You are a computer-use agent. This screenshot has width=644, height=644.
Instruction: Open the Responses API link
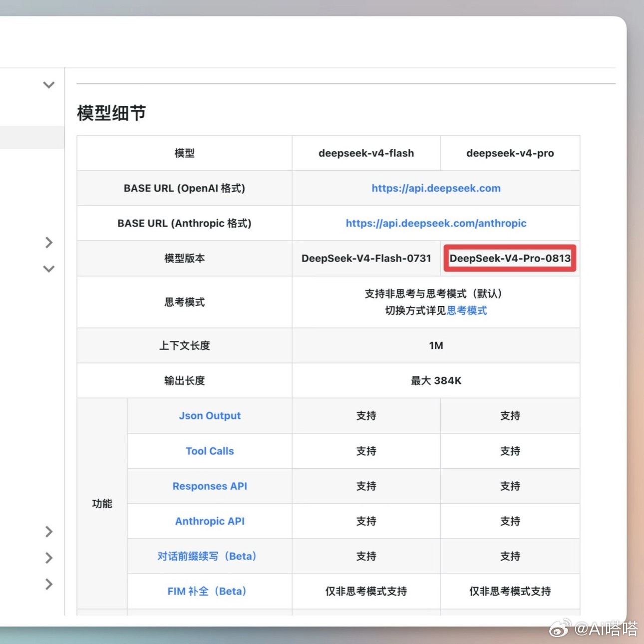[x=210, y=486]
